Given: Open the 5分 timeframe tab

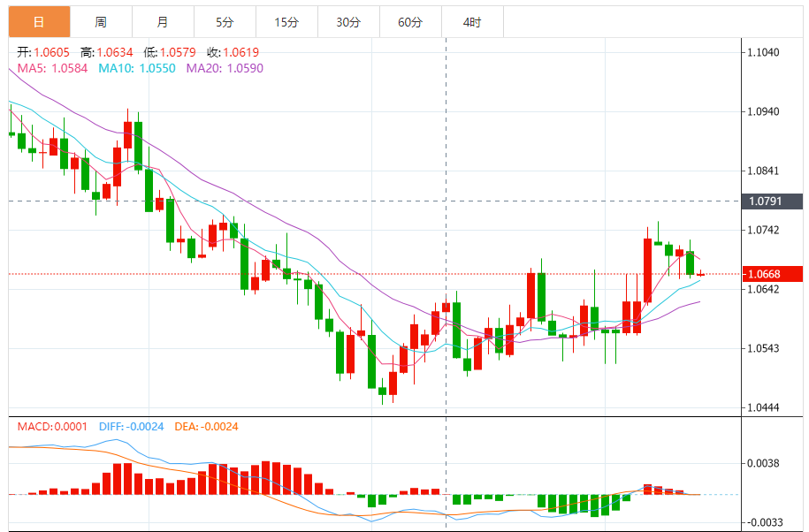Looking at the screenshot, I should pos(225,22).
